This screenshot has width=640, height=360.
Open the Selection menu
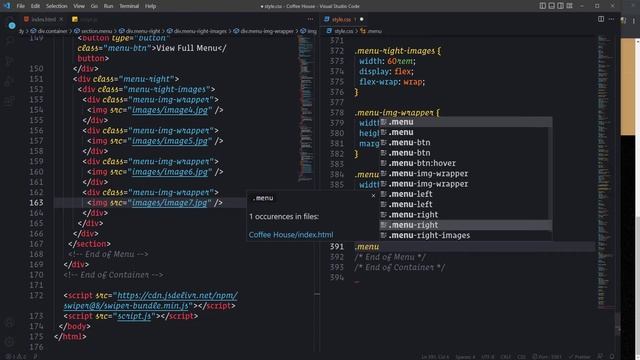[57, 6]
